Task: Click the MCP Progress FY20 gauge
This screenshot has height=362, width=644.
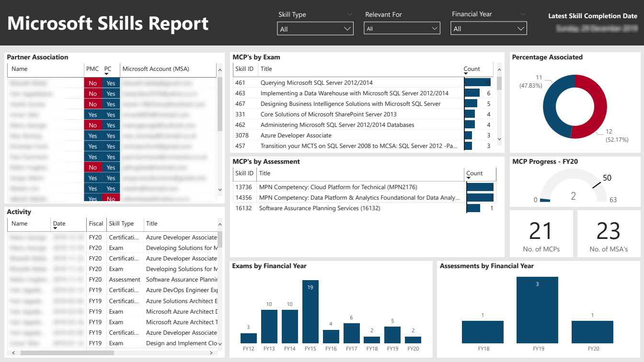Action: point(574,187)
